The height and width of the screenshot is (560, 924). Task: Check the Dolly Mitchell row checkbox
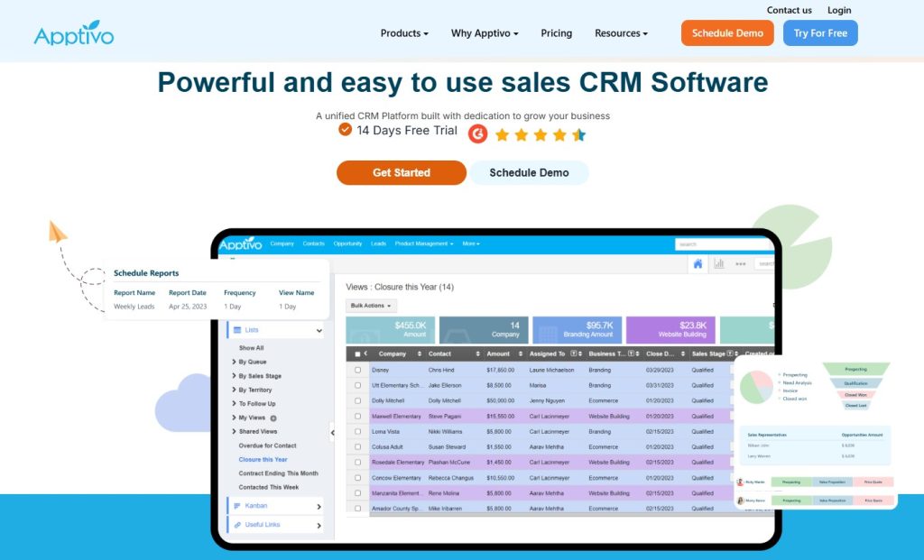click(357, 401)
